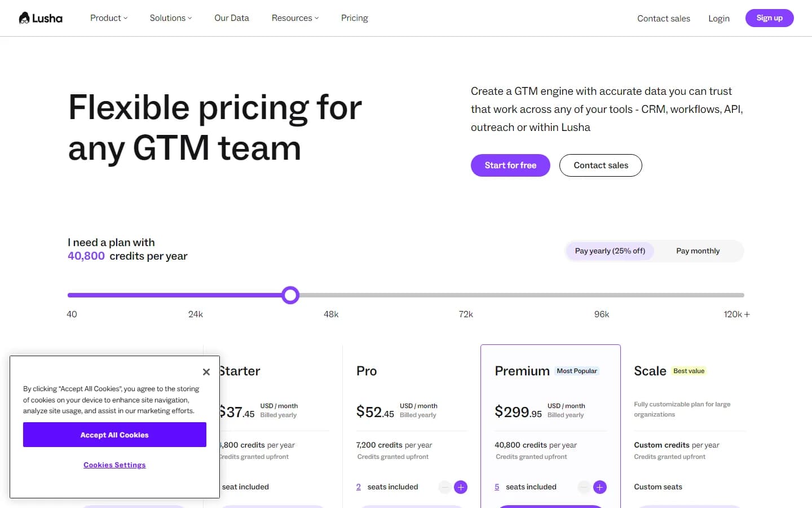Click the minus icon beside Premium seats
The image size is (812, 508).
point(584,487)
